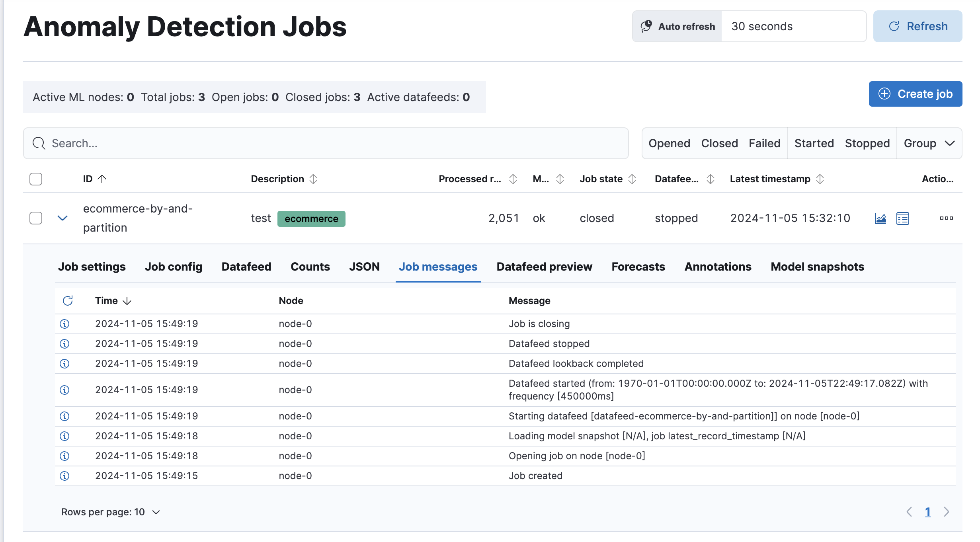
Task: Open Model snapshots tab
Action: pyautogui.click(x=817, y=267)
